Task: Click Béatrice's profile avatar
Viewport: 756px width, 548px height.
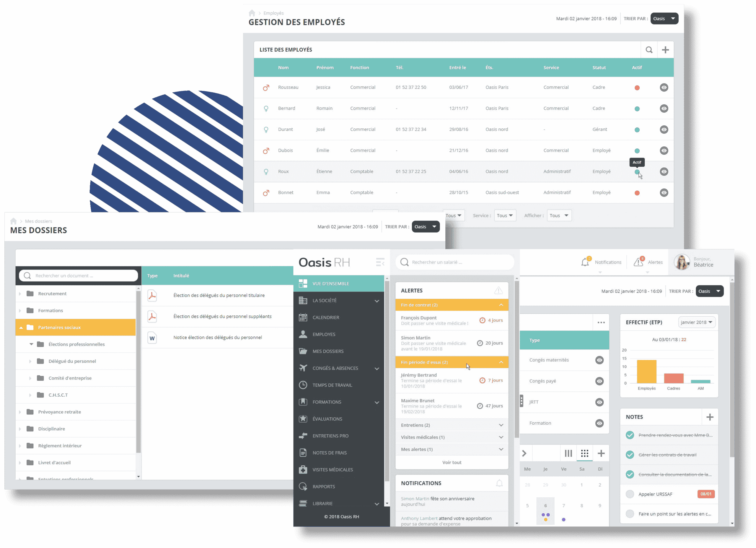Action: 682,262
